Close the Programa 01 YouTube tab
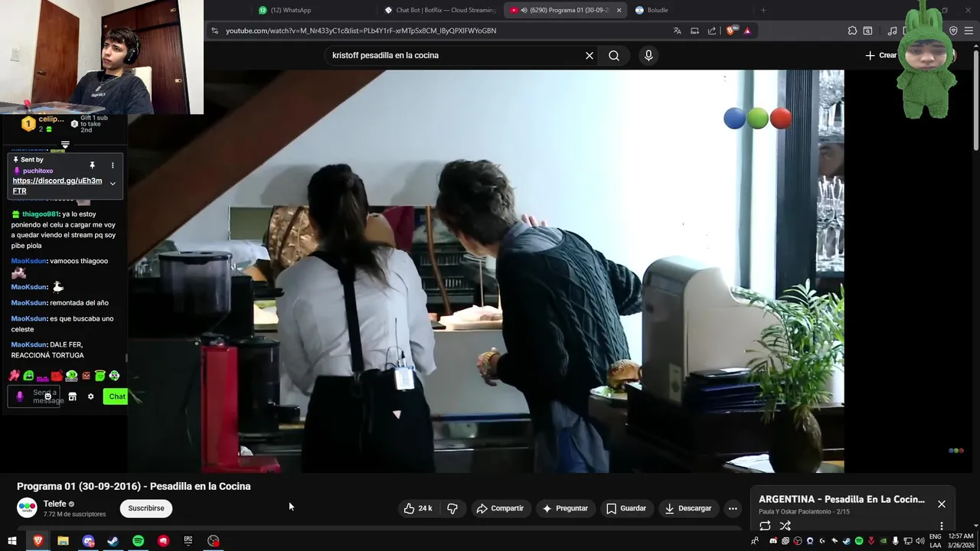 click(x=619, y=10)
